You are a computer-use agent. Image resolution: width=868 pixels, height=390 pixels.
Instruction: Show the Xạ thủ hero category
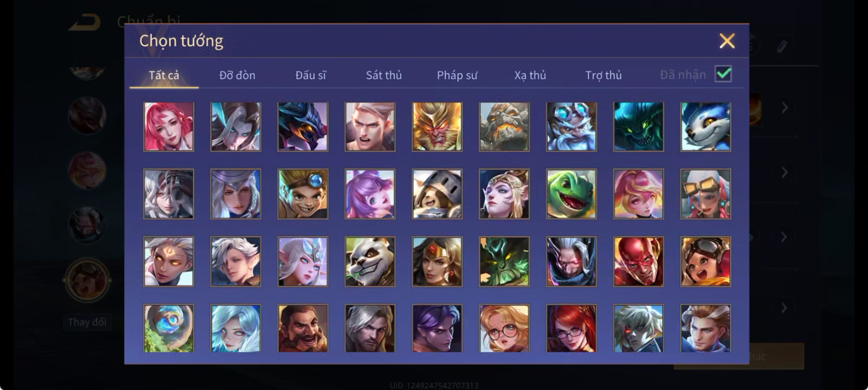(530, 75)
